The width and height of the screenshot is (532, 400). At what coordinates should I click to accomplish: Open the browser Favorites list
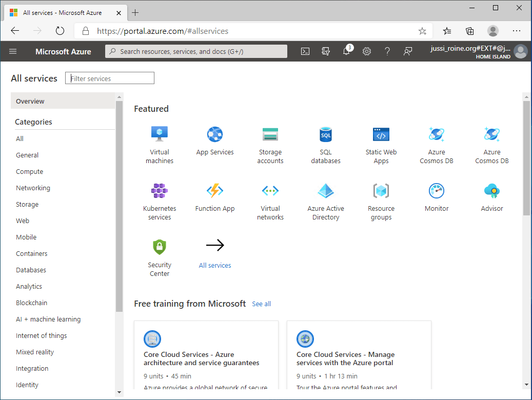447,31
